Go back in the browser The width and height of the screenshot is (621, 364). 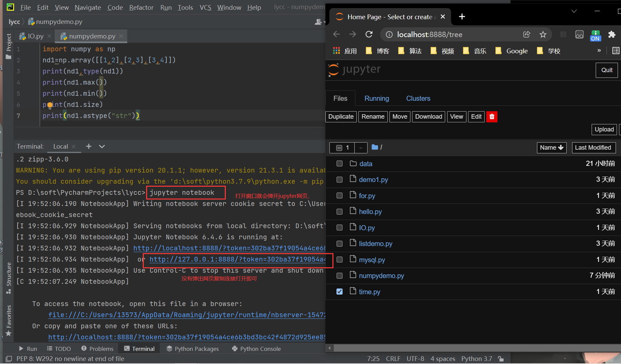[x=336, y=34]
